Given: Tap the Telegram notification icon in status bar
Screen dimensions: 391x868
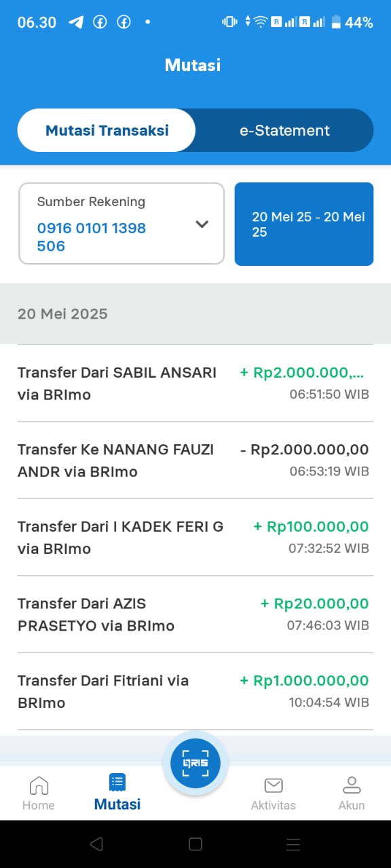Looking at the screenshot, I should tap(76, 22).
